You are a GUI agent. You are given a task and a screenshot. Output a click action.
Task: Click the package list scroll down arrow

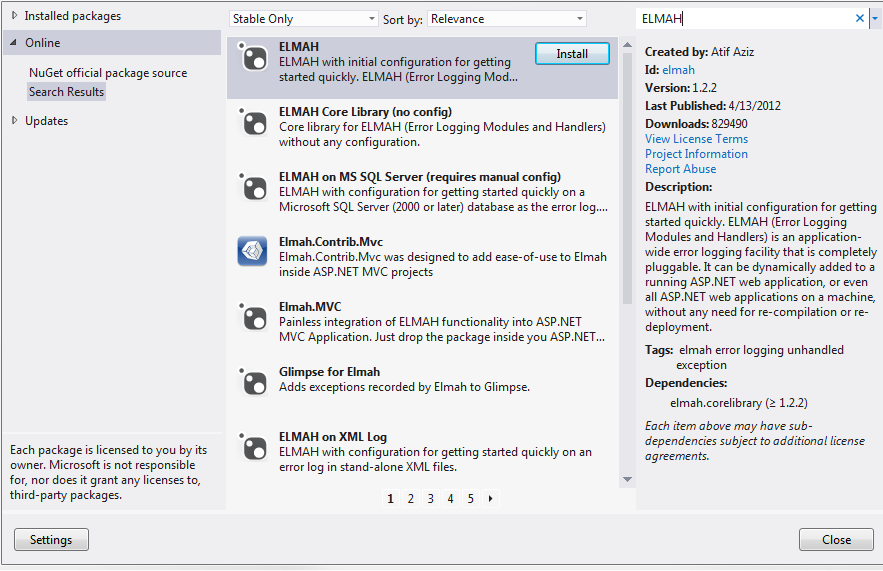tap(627, 480)
